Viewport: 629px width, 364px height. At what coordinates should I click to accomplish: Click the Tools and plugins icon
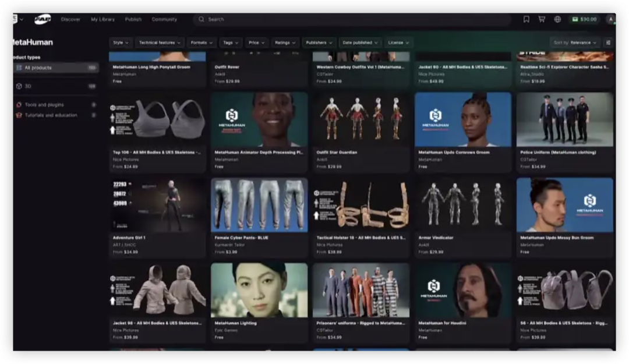click(x=19, y=105)
